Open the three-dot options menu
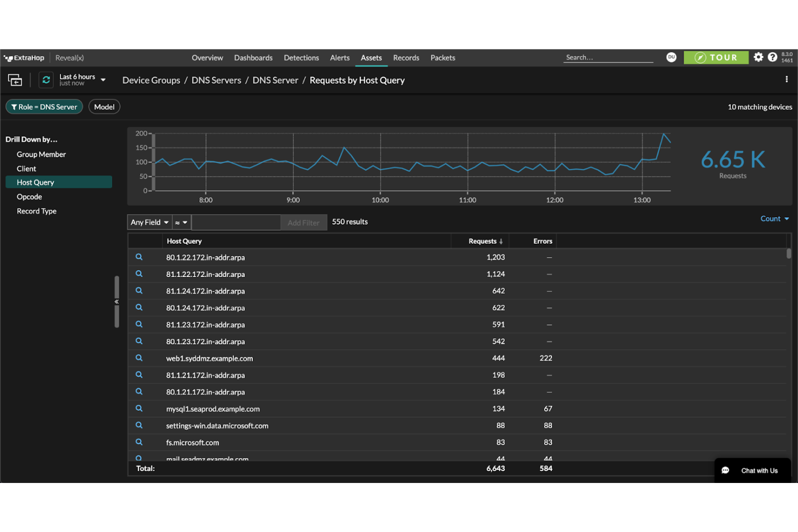 [787, 79]
